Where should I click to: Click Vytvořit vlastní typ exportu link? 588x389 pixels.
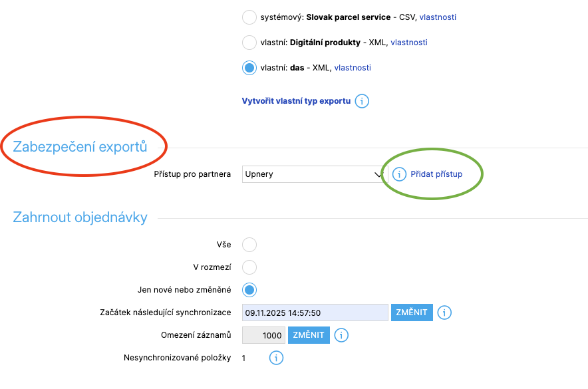[x=296, y=101]
